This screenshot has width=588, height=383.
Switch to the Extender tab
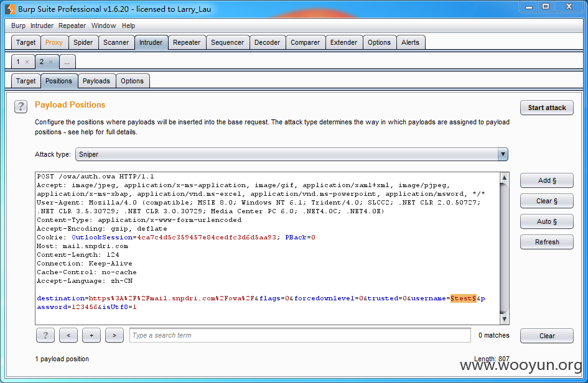(x=343, y=42)
